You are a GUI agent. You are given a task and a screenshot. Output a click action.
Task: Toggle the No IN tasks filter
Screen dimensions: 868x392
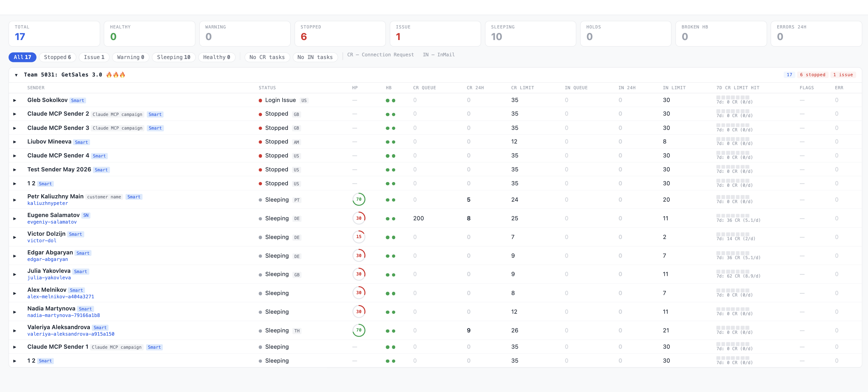[x=315, y=57]
